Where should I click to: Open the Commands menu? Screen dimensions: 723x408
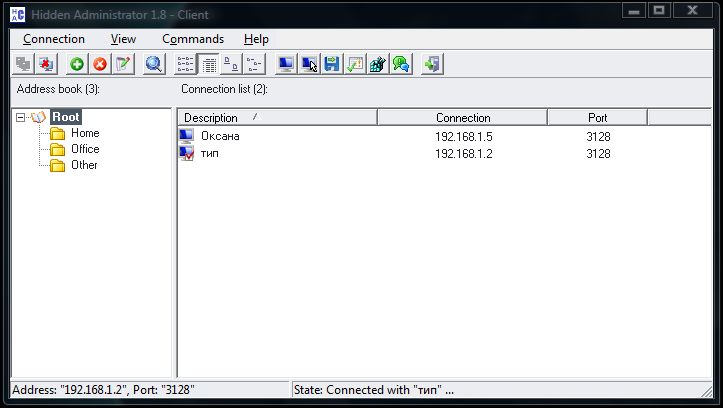point(193,39)
